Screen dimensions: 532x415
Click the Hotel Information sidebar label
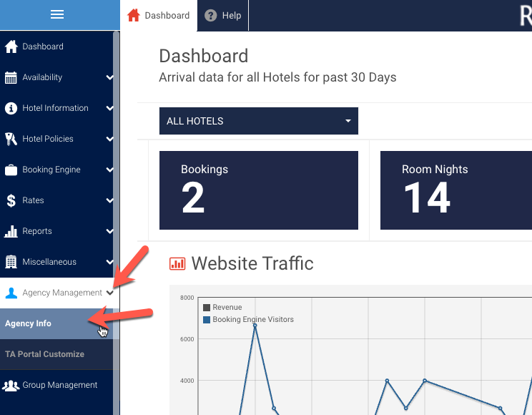coord(55,108)
